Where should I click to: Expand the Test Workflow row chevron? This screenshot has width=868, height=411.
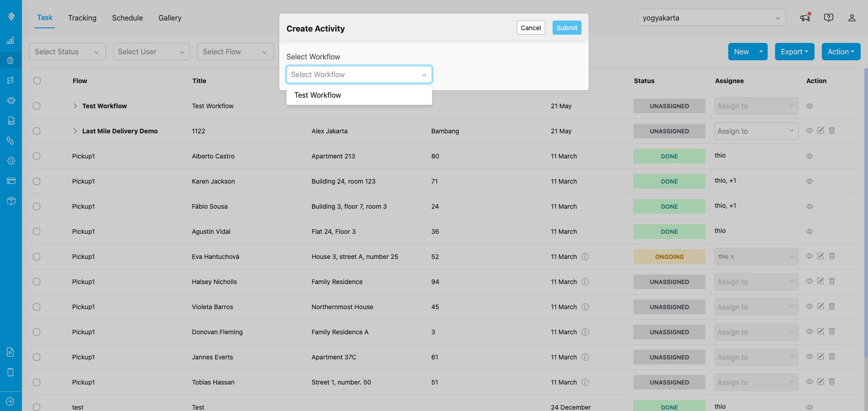pos(75,106)
